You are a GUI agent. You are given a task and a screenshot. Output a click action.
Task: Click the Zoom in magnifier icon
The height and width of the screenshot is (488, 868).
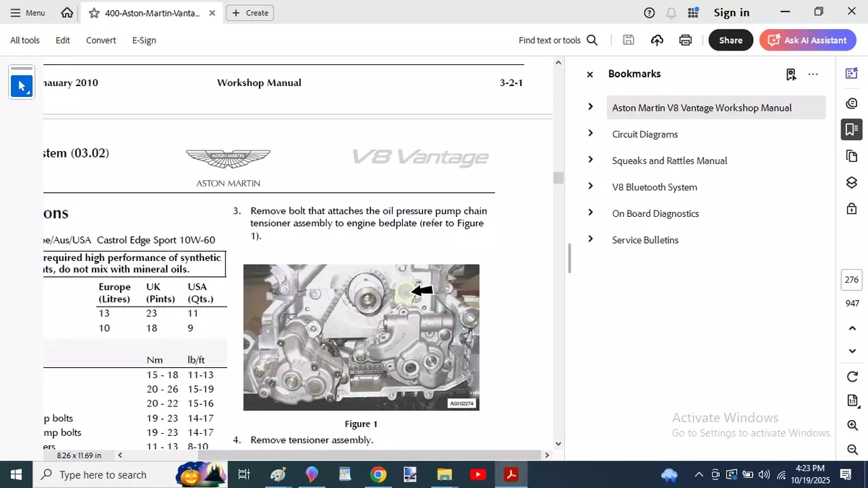852,425
